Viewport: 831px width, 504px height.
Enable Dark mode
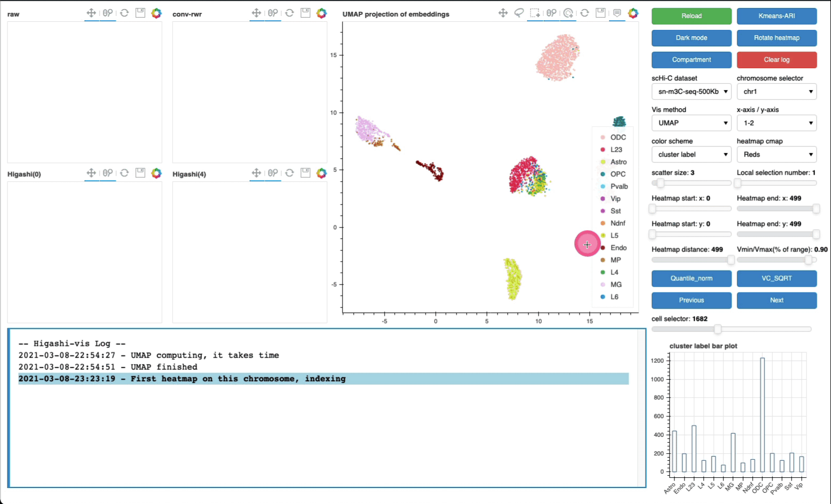pyautogui.click(x=691, y=38)
